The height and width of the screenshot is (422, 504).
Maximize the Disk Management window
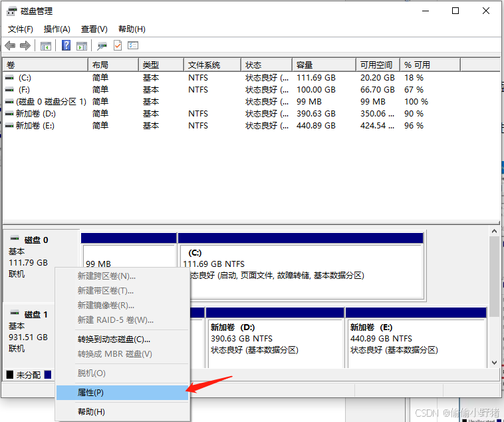pyautogui.click(x=455, y=11)
